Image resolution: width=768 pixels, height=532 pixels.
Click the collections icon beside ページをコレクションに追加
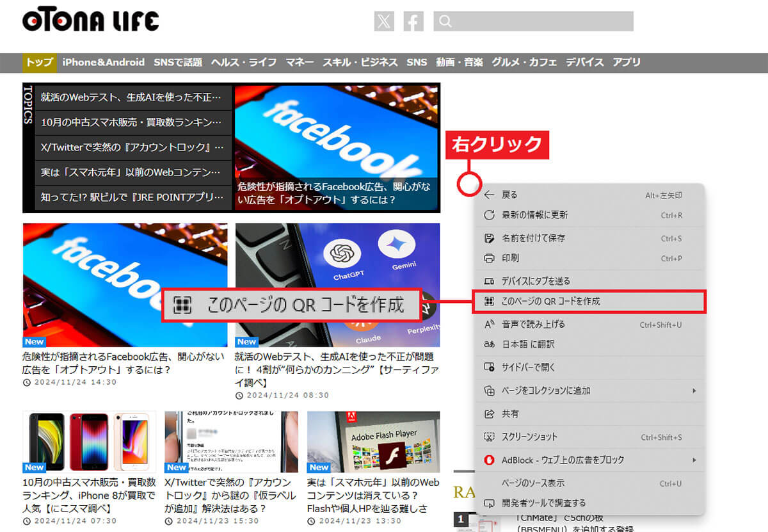coord(490,391)
